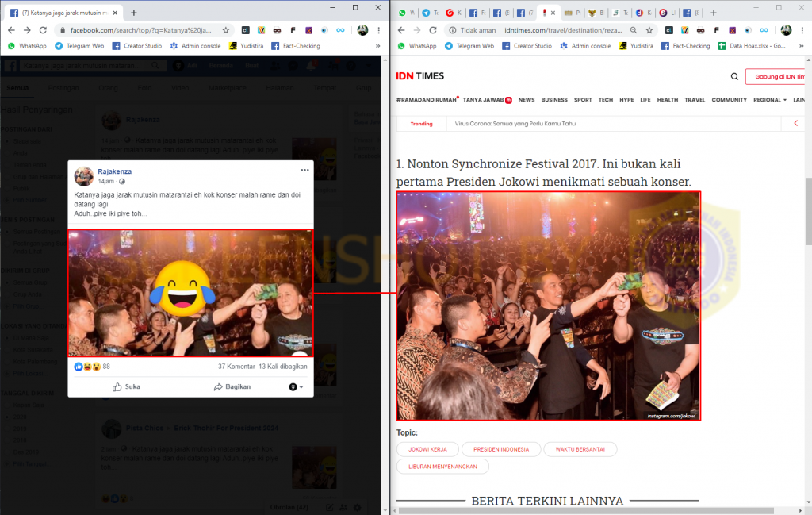This screenshot has width=812, height=515.
Task: Click Bagikan share button on the post
Action: pyautogui.click(x=232, y=386)
